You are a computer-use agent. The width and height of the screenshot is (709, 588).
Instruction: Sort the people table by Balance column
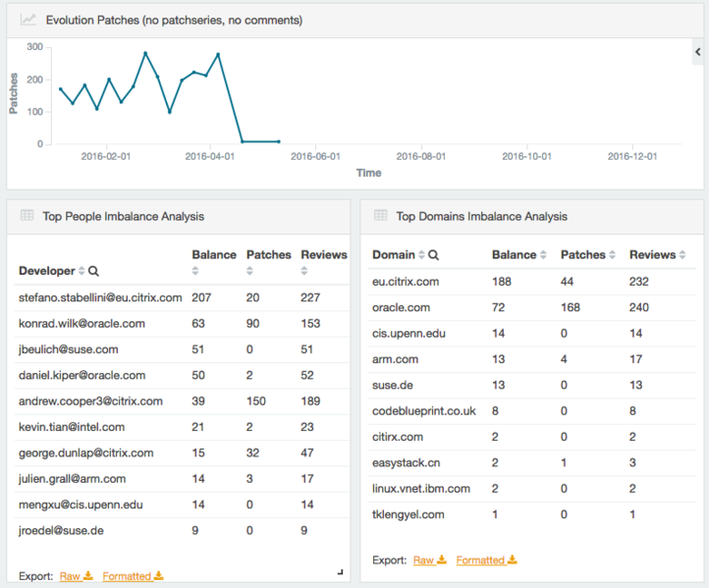[x=195, y=271]
